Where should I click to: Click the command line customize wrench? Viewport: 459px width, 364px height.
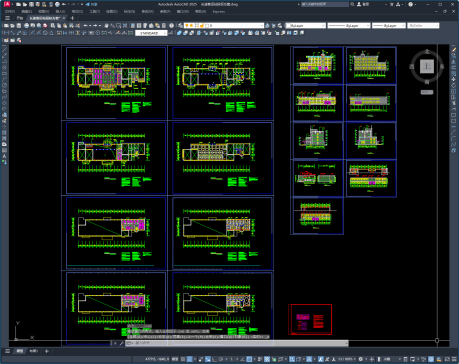click(121, 343)
